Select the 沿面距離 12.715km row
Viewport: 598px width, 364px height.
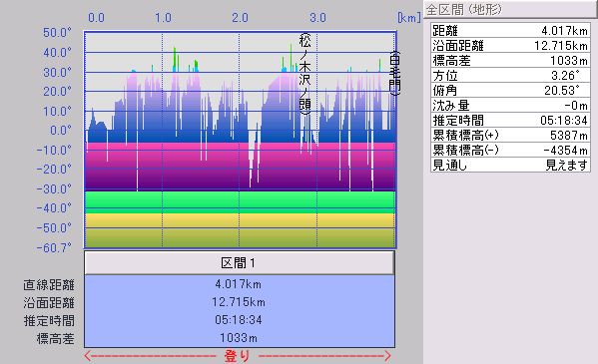pos(510,45)
